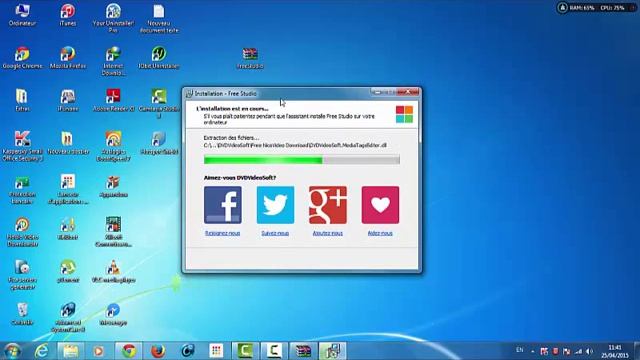Viewport: 640px width, 360px height.
Task: Minimize the Free Studio installer window
Action: tap(377, 92)
